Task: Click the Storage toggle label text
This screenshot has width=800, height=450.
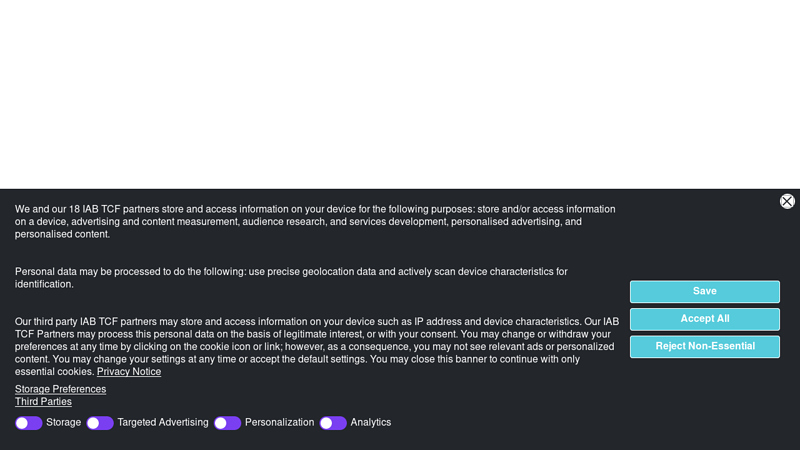Action: point(63,422)
